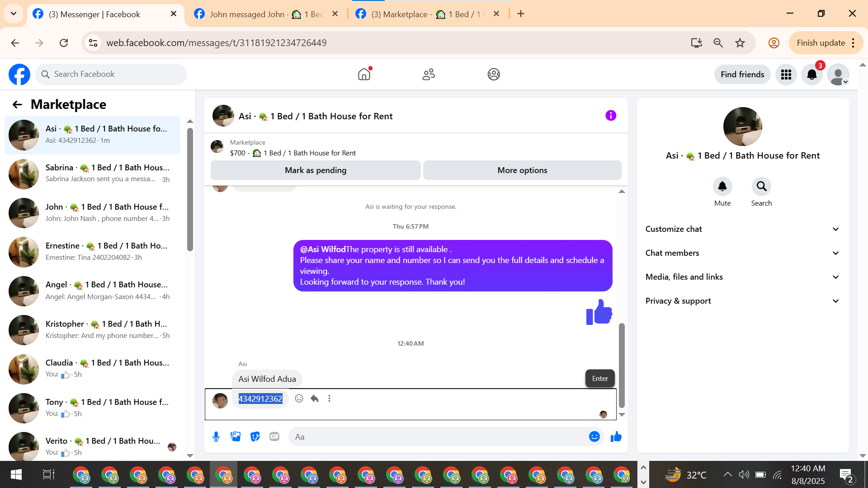Click the More options button
This screenshot has width=868, height=488.
click(x=522, y=170)
